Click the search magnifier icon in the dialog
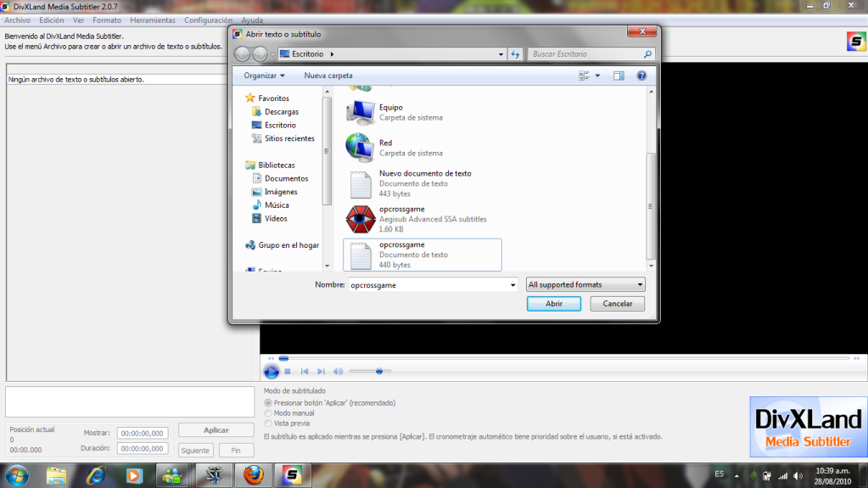This screenshot has width=868, height=488. [x=647, y=53]
